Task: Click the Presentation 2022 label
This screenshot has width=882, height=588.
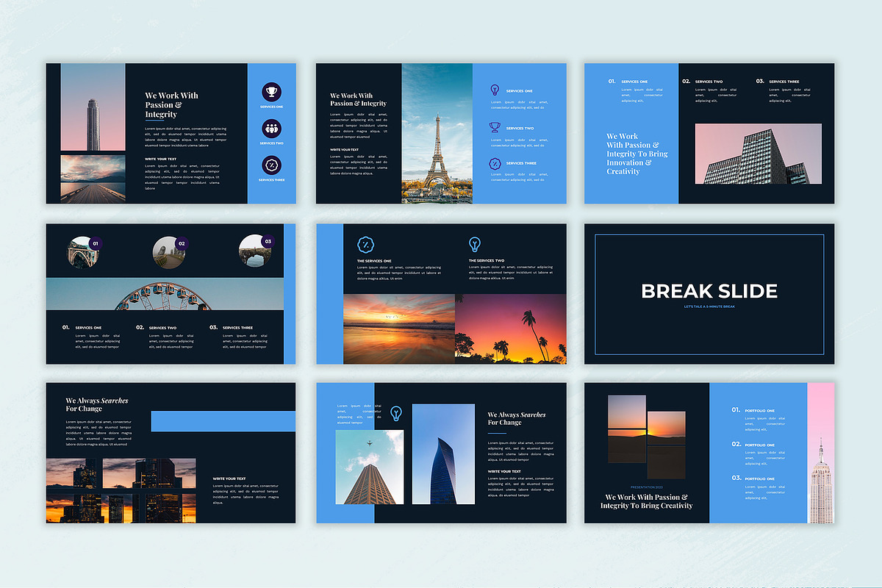Action: (646, 487)
